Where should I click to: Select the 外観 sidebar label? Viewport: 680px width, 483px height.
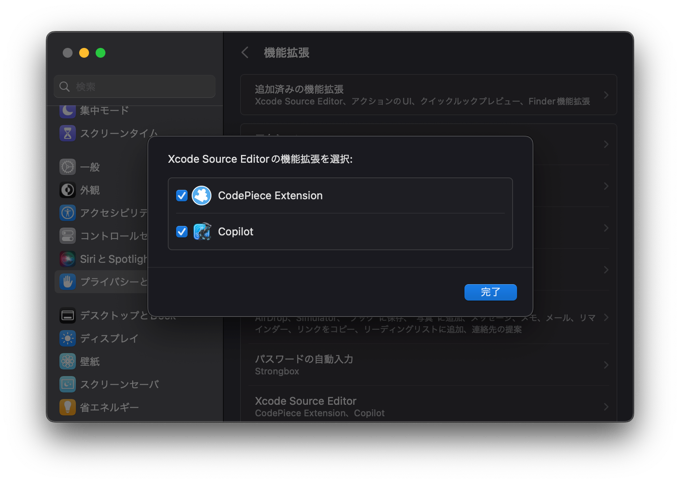click(x=90, y=190)
